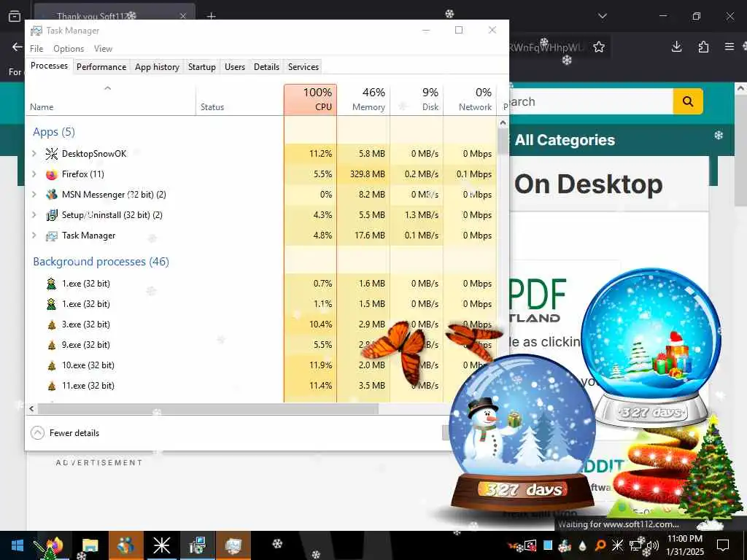Go back with Firefox back arrow
The height and width of the screenshot is (560, 747).
(x=18, y=47)
